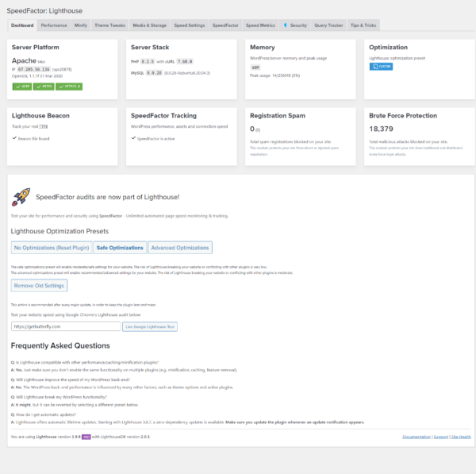The image size is (476, 474).
Task: Click the Peak usage 14/256MB text
Action: [274, 75]
